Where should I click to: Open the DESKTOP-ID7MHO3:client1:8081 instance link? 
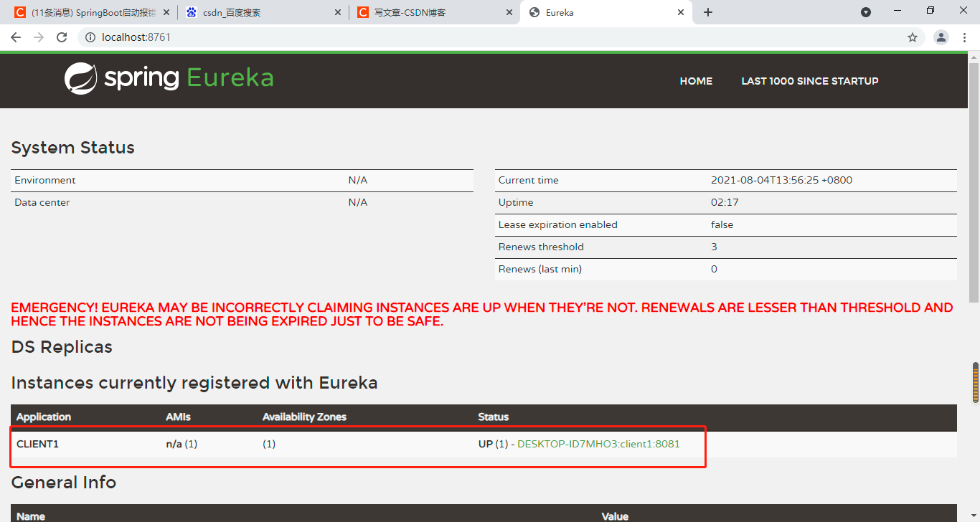click(598, 444)
